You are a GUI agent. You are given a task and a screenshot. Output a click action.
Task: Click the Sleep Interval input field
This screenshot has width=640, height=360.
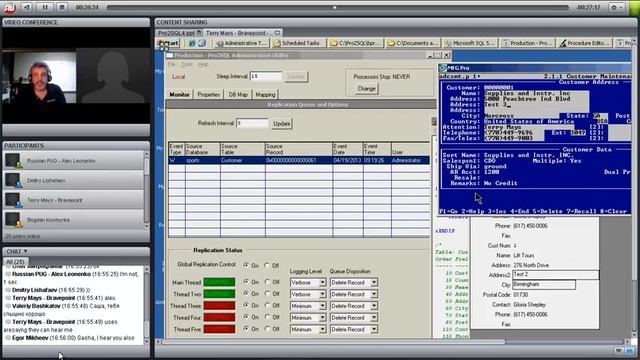tap(266, 76)
